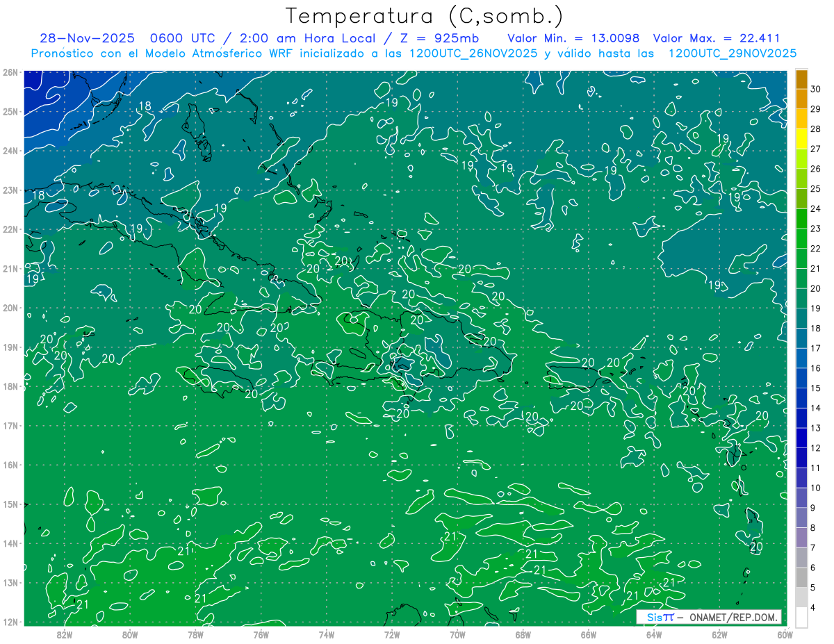Click the colorbar scale number 13
The image size is (834, 644).
[815, 428]
